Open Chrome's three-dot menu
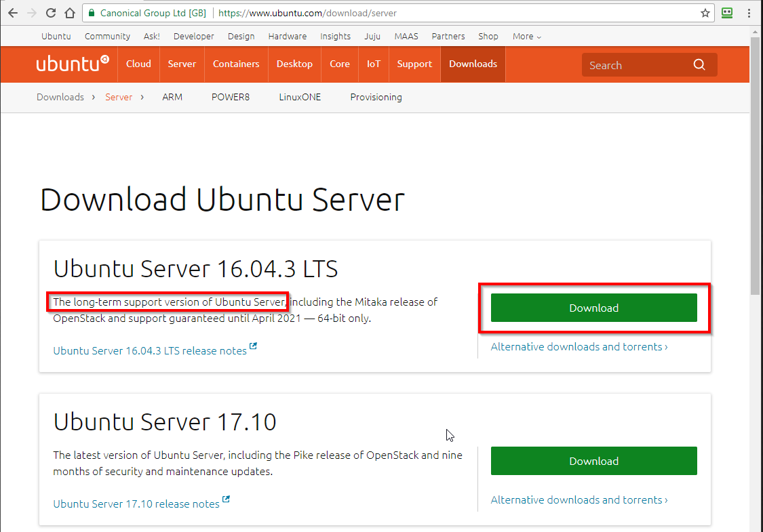The width and height of the screenshot is (763, 532). [x=749, y=12]
